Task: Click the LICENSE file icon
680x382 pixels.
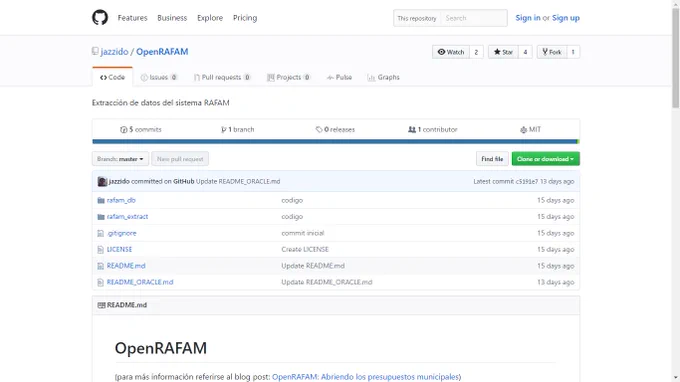Action: 101,250
